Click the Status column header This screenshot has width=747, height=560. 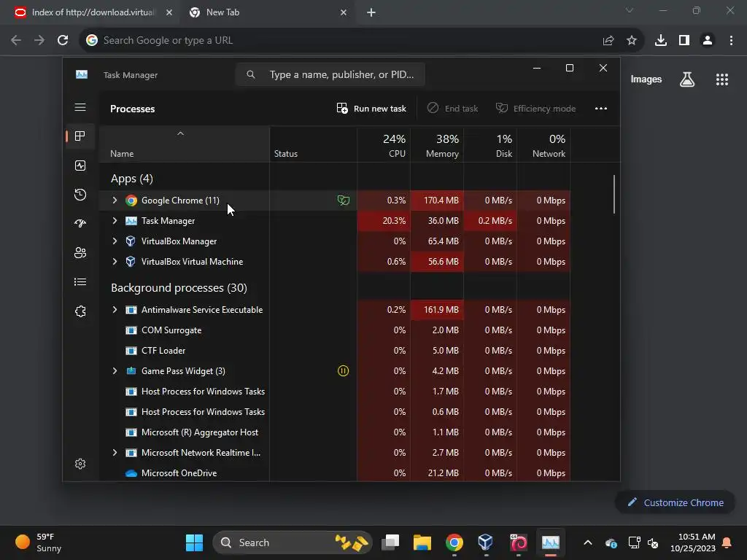point(314,145)
